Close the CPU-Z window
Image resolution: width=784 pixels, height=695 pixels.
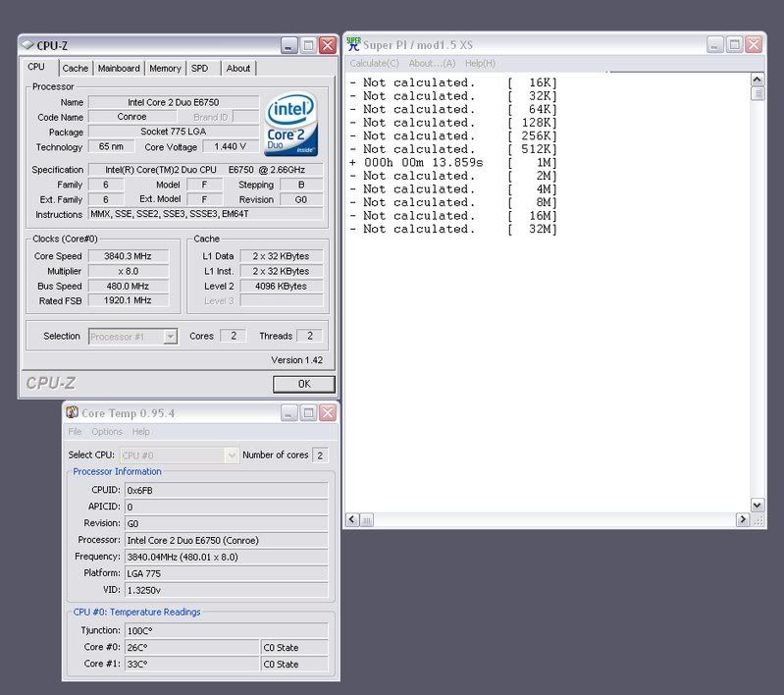click(x=328, y=45)
